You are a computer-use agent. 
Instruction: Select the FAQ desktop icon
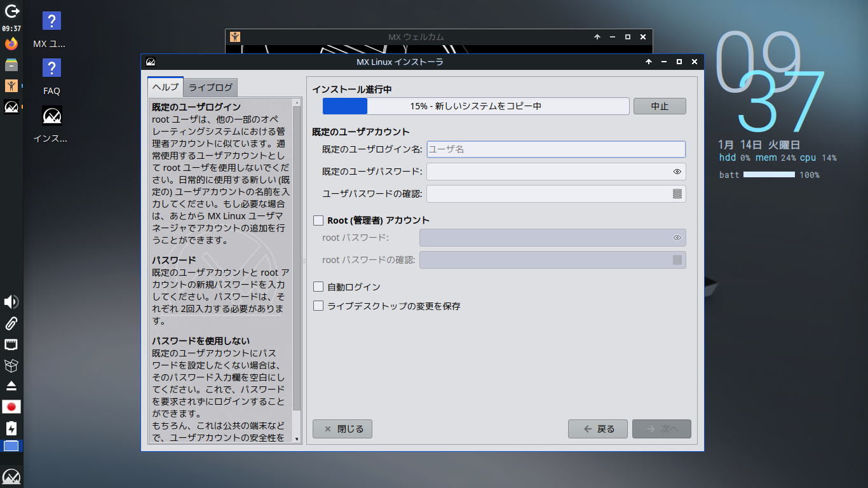[51, 77]
